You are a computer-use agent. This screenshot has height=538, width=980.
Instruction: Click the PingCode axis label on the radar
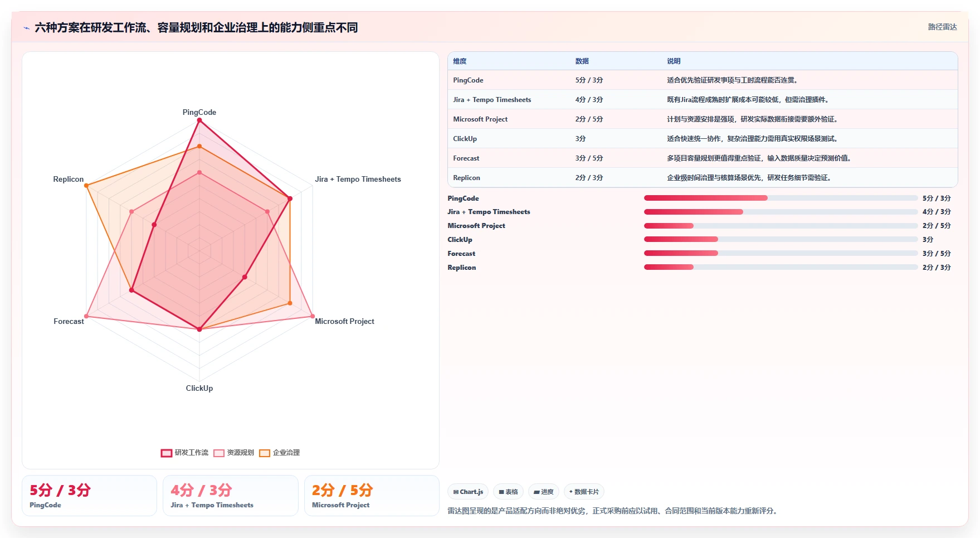point(199,112)
